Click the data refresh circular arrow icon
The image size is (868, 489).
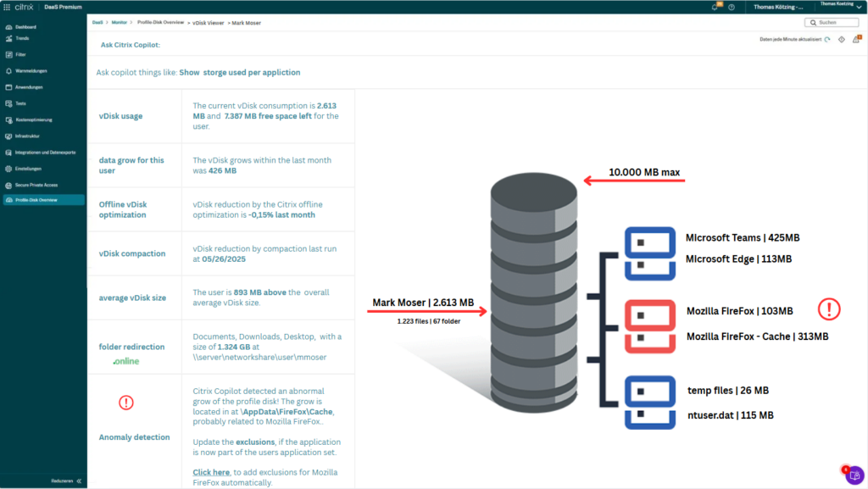827,39
